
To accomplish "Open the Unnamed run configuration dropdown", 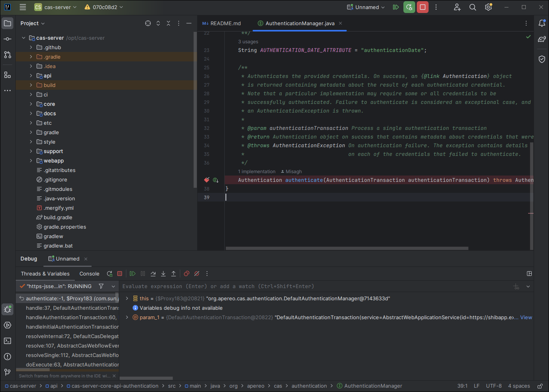I will click(366, 7).
